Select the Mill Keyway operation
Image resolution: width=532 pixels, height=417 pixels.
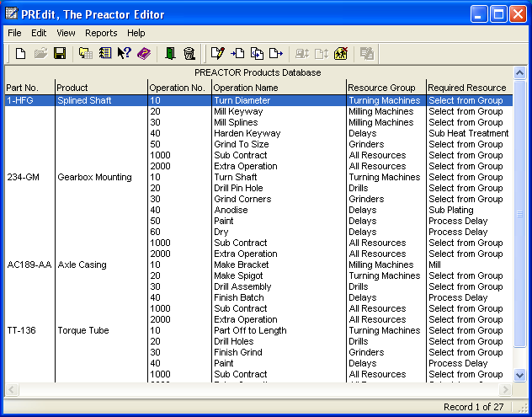click(x=238, y=111)
